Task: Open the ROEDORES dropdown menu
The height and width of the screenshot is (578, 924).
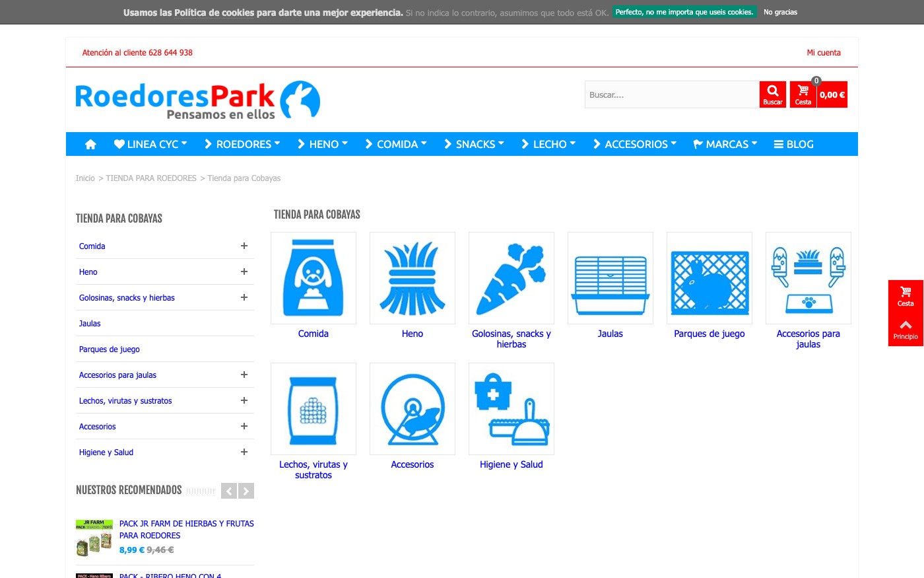Action: tap(242, 144)
